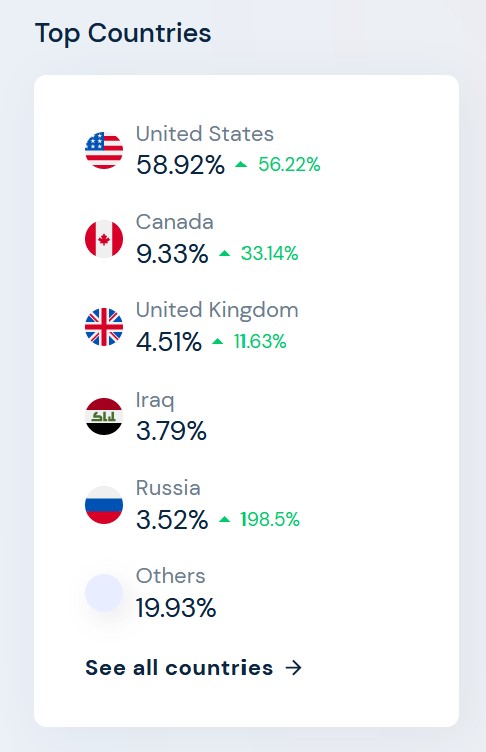Screen dimensions: 486x752
Task: Select the United States country name
Action: (205, 134)
